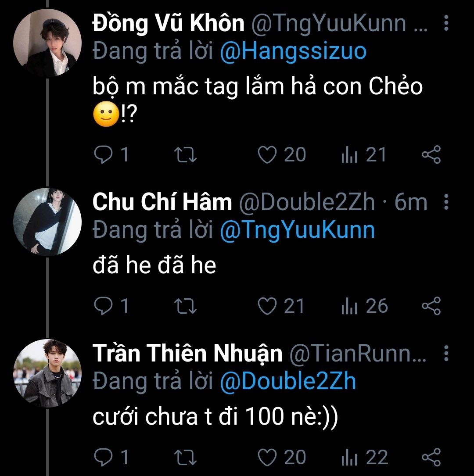Share Đồng Vũ Khôn's tweet
This screenshot has width=474, height=476.
tap(431, 155)
